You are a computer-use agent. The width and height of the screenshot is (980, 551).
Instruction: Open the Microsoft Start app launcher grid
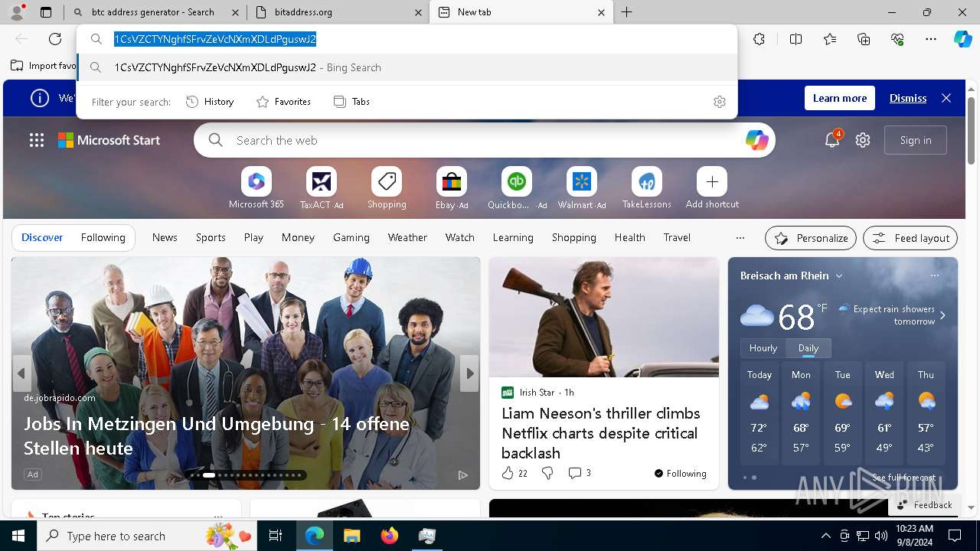(x=37, y=140)
